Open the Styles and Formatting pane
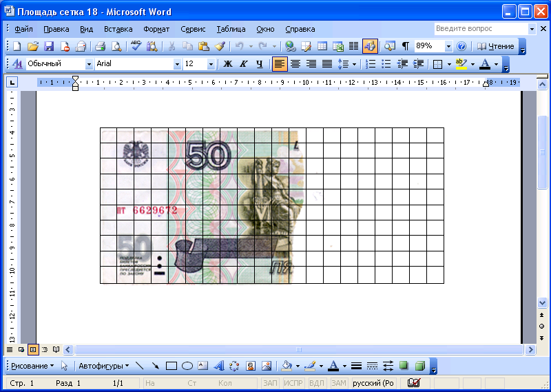The image size is (551, 392). click(x=17, y=63)
